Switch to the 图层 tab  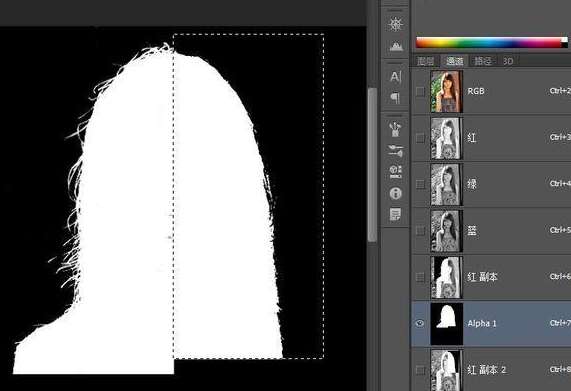click(426, 61)
